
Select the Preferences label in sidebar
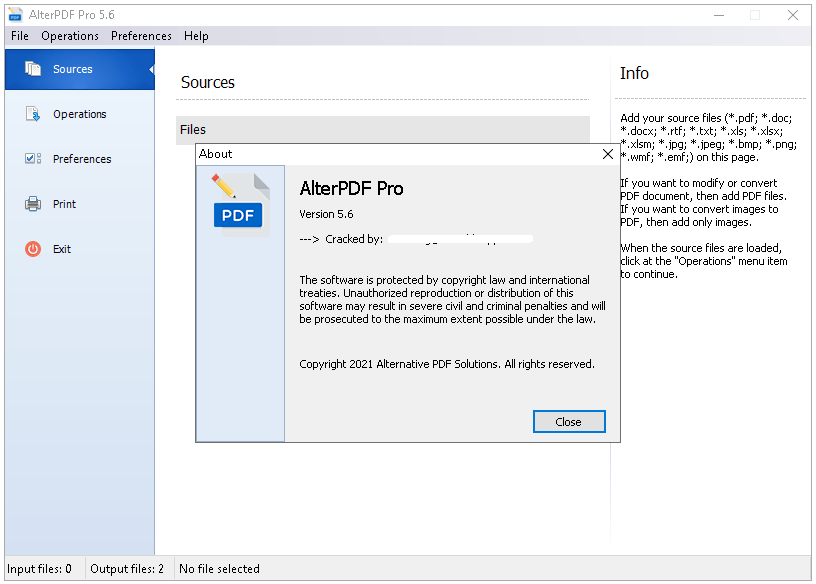click(82, 159)
